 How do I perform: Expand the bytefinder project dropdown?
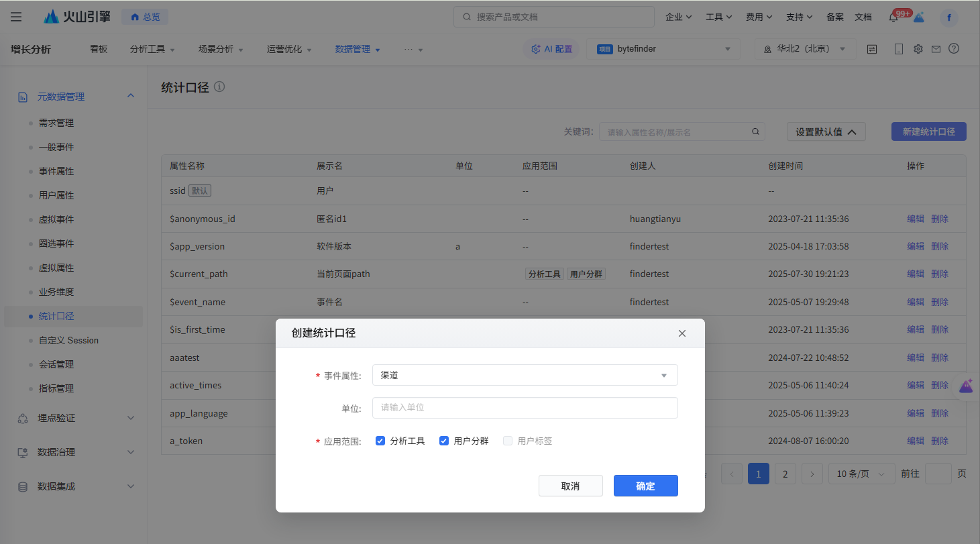coord(663,49)
